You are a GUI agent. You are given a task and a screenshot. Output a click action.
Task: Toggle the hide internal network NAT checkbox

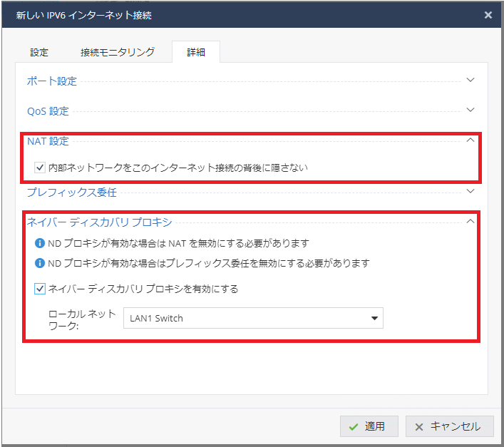tap(40, 168)
